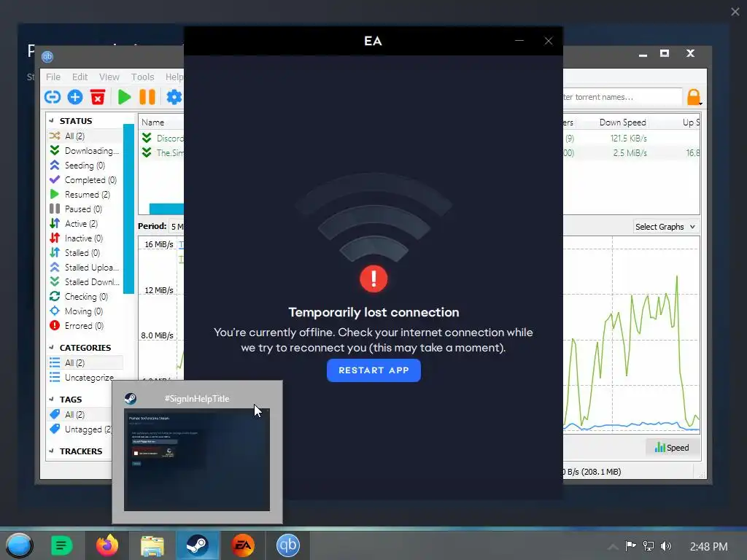Open the Period dropdown in speed graph

177,226
